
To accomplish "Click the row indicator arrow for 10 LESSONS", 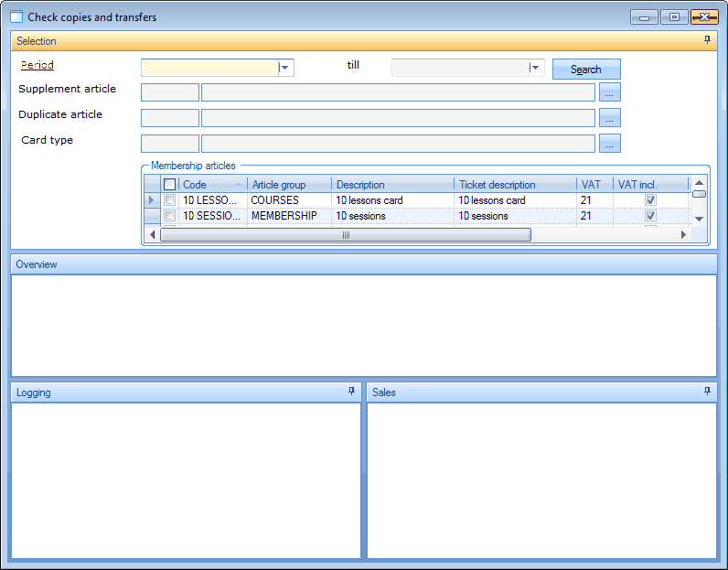I will 151,200.
